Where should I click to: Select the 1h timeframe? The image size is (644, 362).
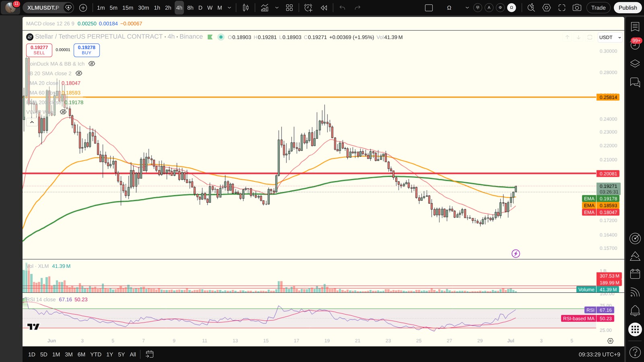(157, 8)
